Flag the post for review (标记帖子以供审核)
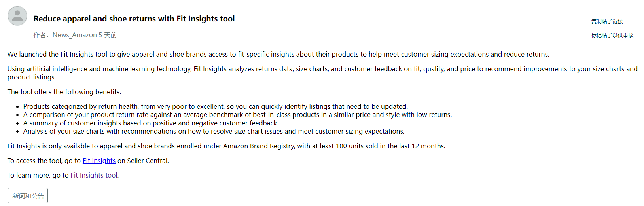The image size is (644, 206). pos(612,35)
